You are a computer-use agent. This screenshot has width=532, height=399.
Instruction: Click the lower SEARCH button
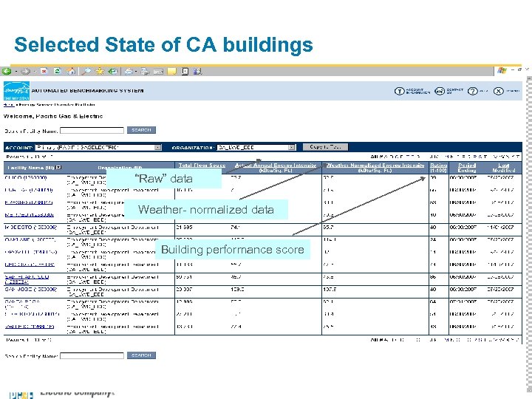[141, 355]
